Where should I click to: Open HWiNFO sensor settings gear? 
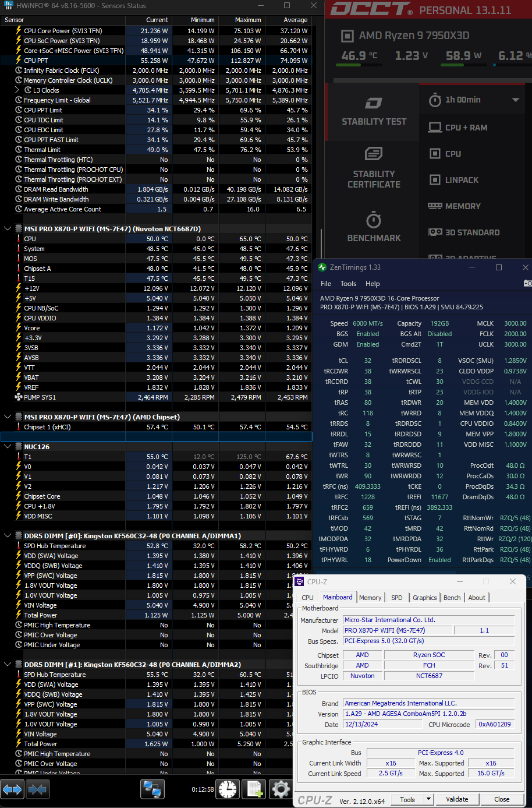[x=281, y=789]
